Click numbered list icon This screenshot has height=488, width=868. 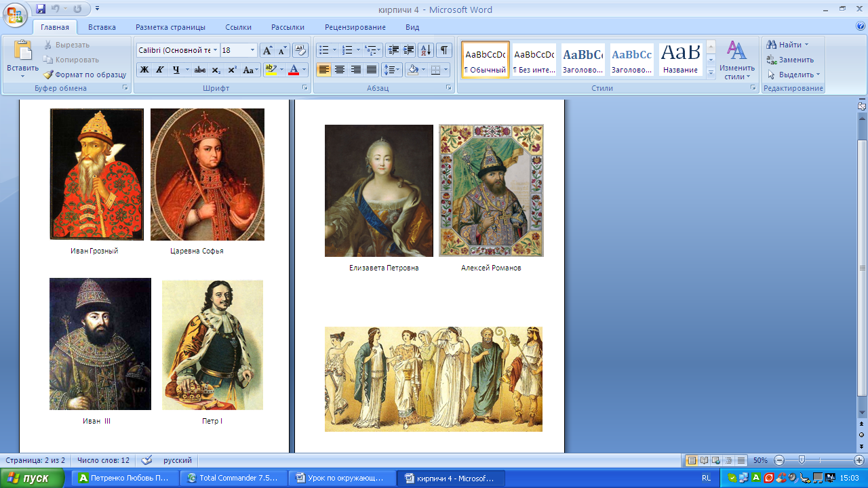tap(347, 50)
